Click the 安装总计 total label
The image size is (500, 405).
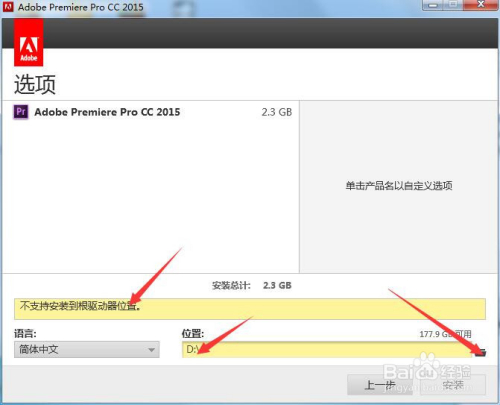pyautogui.click(x=231, y=285)
